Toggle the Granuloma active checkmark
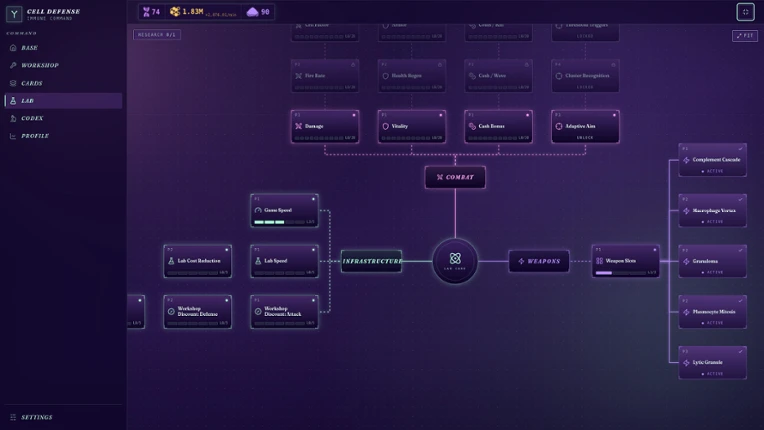Image resolution: width=764 pixels, height=430 pixels. [741, 250]
